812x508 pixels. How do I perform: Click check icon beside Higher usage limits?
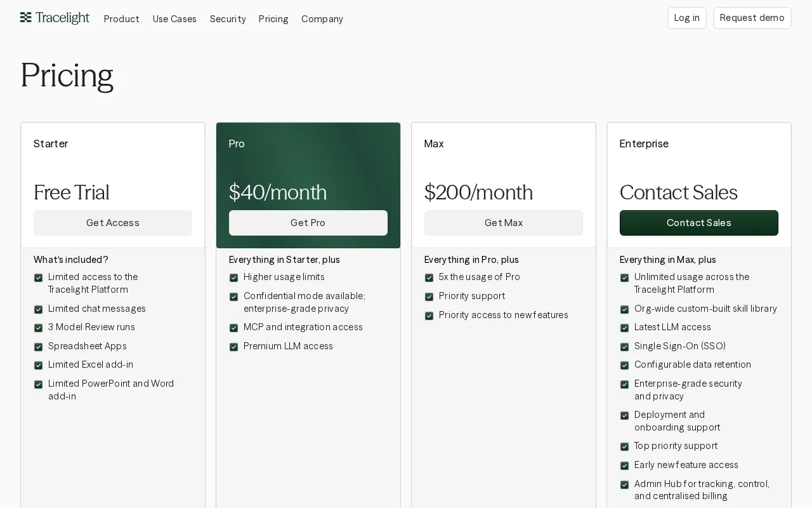pyautogui.click(x=233, y=277)
